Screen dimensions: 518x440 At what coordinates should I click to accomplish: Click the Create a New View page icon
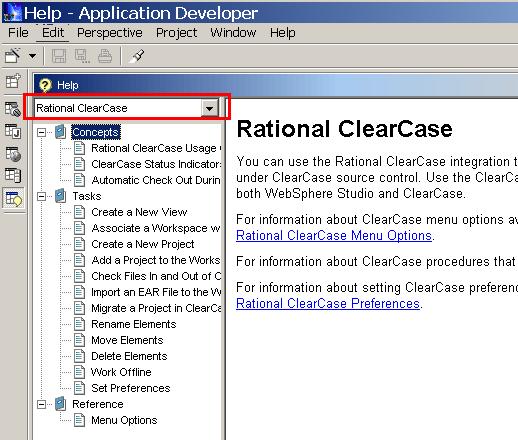(x=79, y=212)
